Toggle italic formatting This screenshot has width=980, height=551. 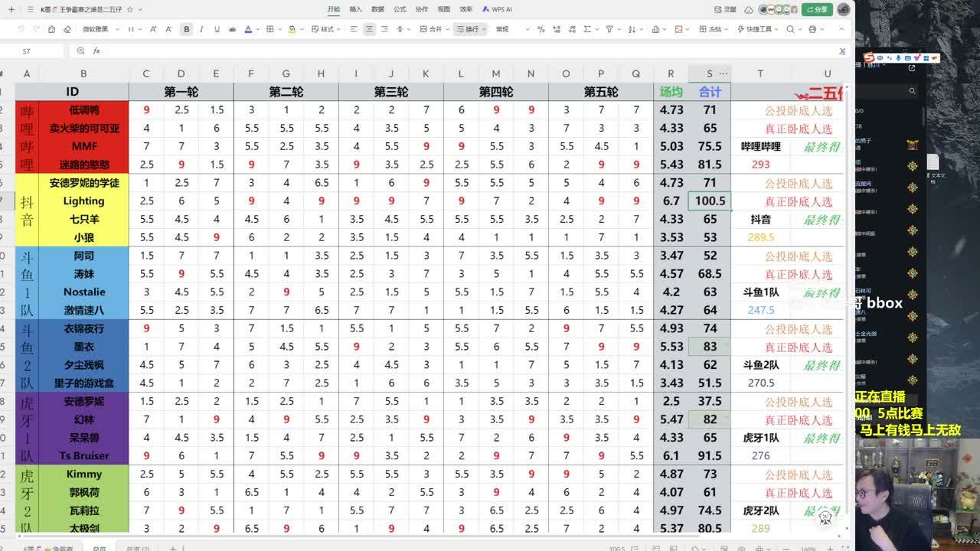pyautogui.click(x=201, y=29)
